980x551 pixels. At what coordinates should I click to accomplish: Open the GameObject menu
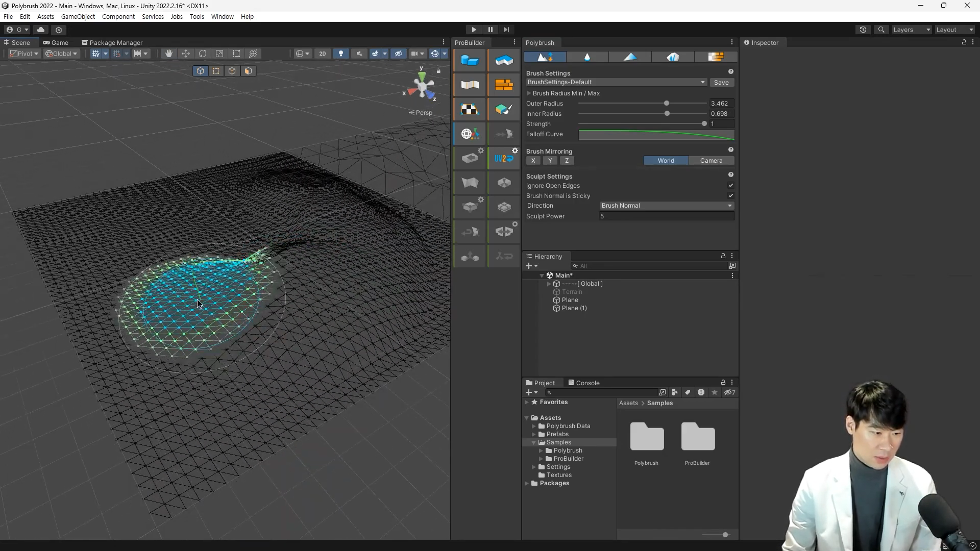(x=78, y=17)
